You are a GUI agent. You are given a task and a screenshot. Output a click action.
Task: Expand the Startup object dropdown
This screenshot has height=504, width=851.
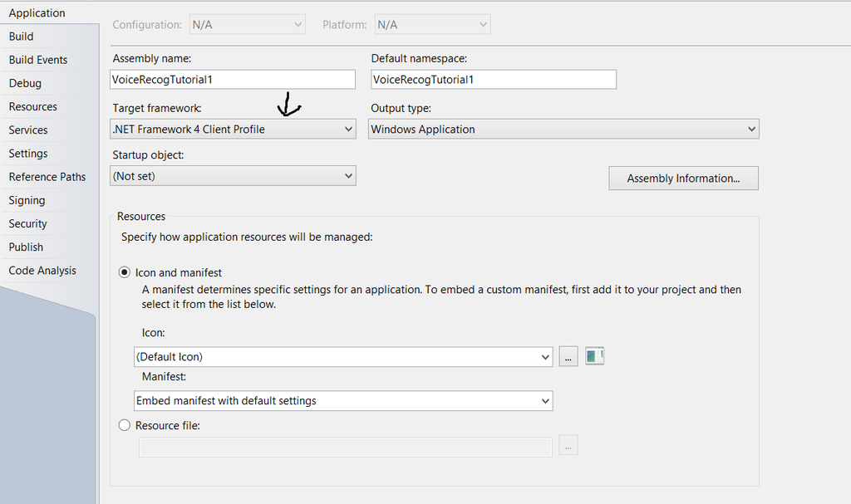(x=233, y=176)
